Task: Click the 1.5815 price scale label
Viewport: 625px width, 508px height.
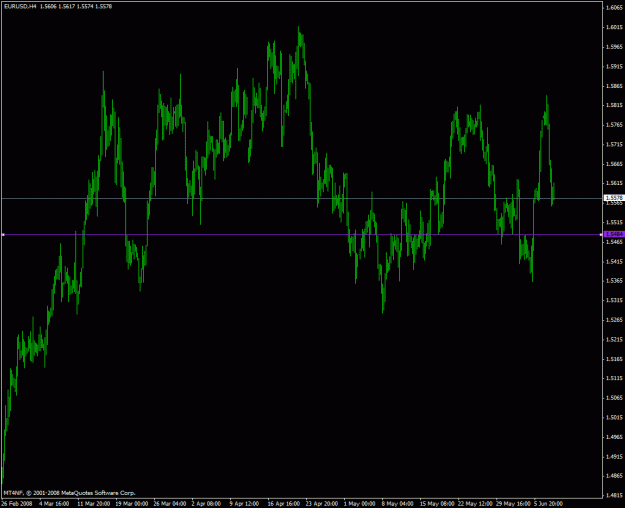Action: [x=614, y=105]
